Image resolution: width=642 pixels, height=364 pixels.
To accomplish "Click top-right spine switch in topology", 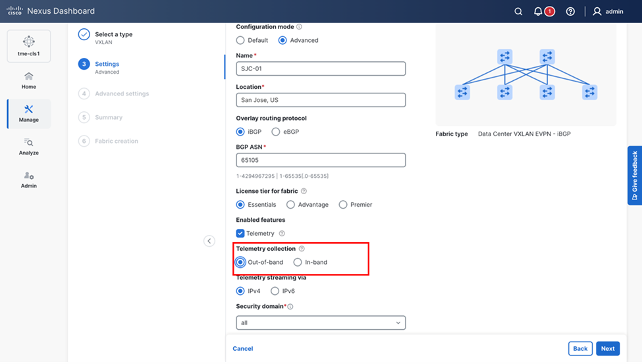I will pos(547,57).
